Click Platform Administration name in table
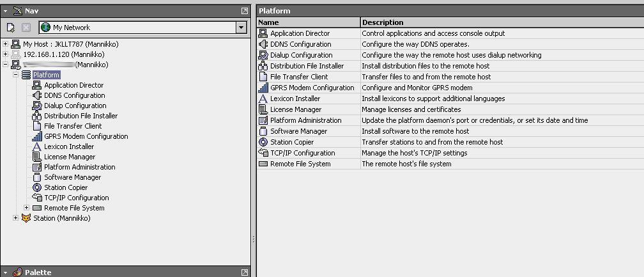The image size is (644, 277). (305, 120)
